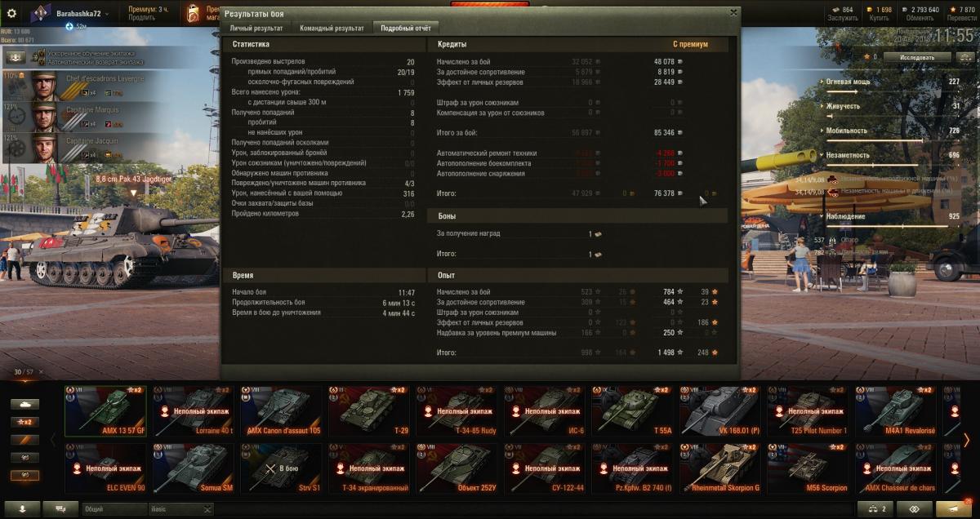The height and width of the screenshot is (519, 980).
Task: Select the Подробный отчёт tab
Action: tap(407, 28)
